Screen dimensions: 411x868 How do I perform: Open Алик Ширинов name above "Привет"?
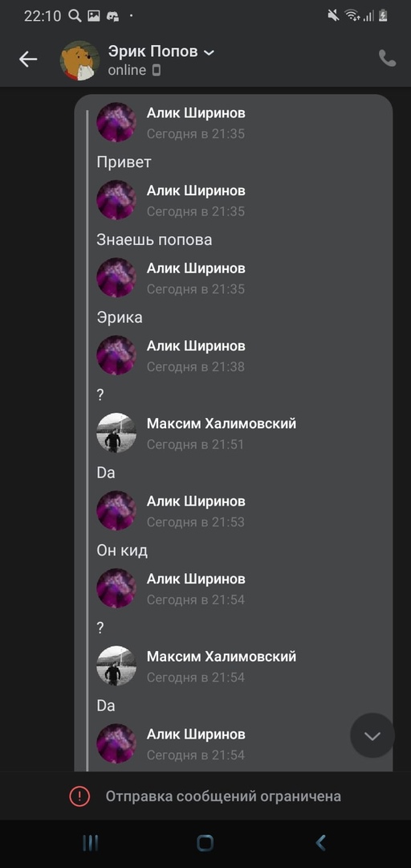pyautogui.click(x=196, y=113)
